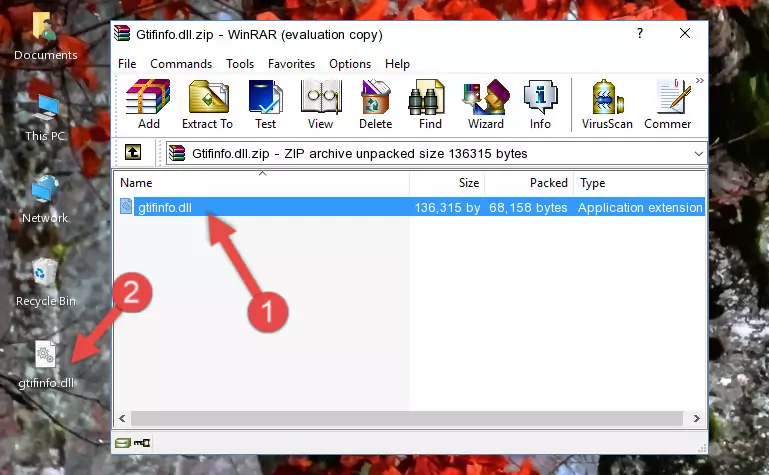Launch the Wizard tool
This screenshot has width=769, height=475.
(486, 104)
